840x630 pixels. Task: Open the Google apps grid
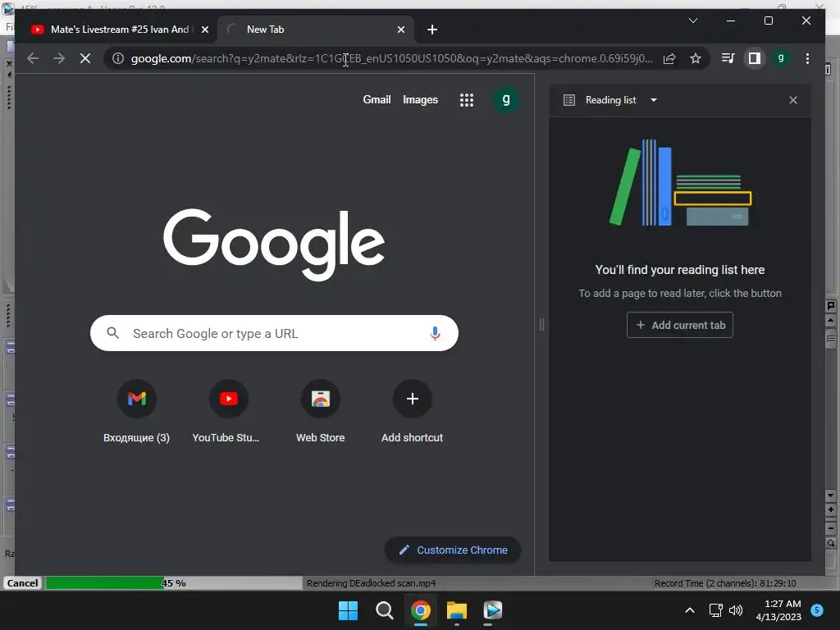(467, 99)
